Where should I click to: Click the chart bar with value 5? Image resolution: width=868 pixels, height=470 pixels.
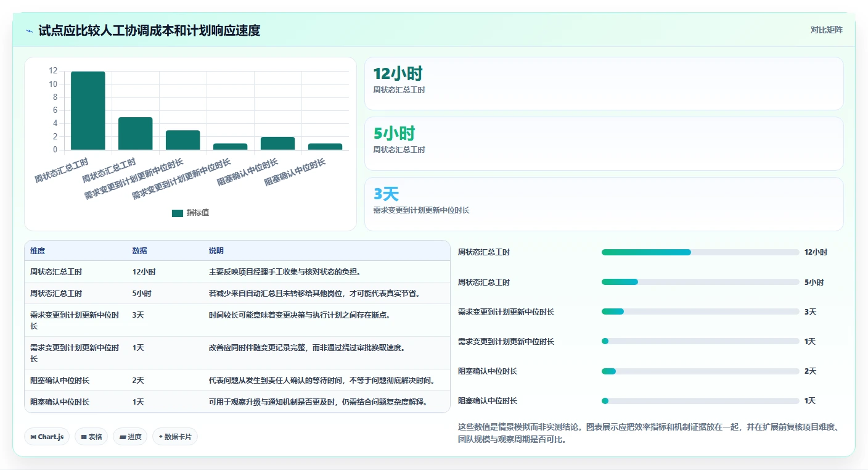(136, 134)
